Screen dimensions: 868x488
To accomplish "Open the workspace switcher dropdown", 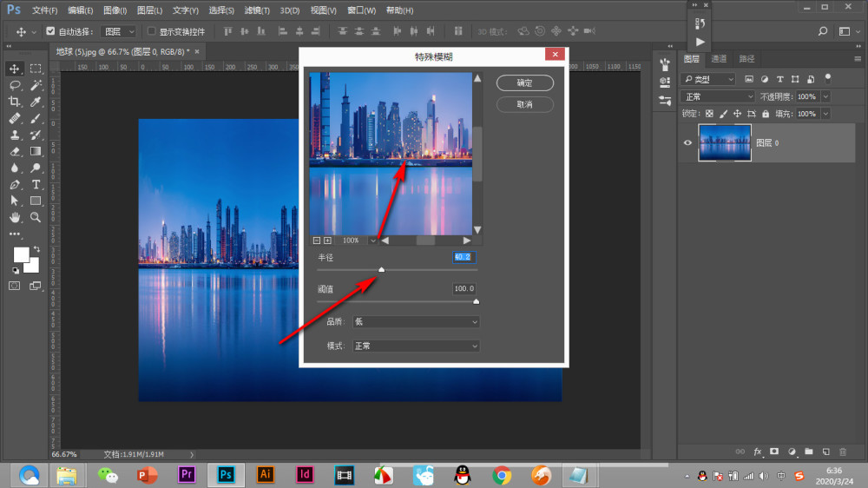I will [849, 31].
